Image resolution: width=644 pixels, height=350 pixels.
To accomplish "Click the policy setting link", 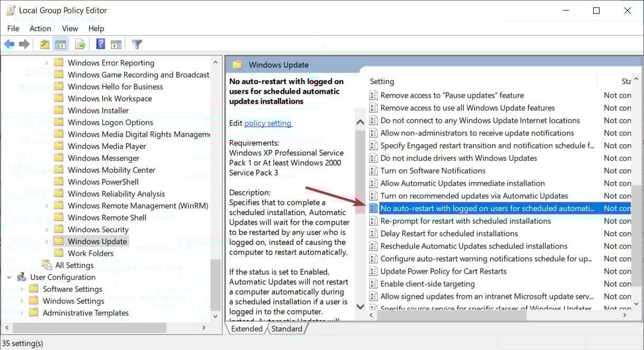I will click(268, 123).
